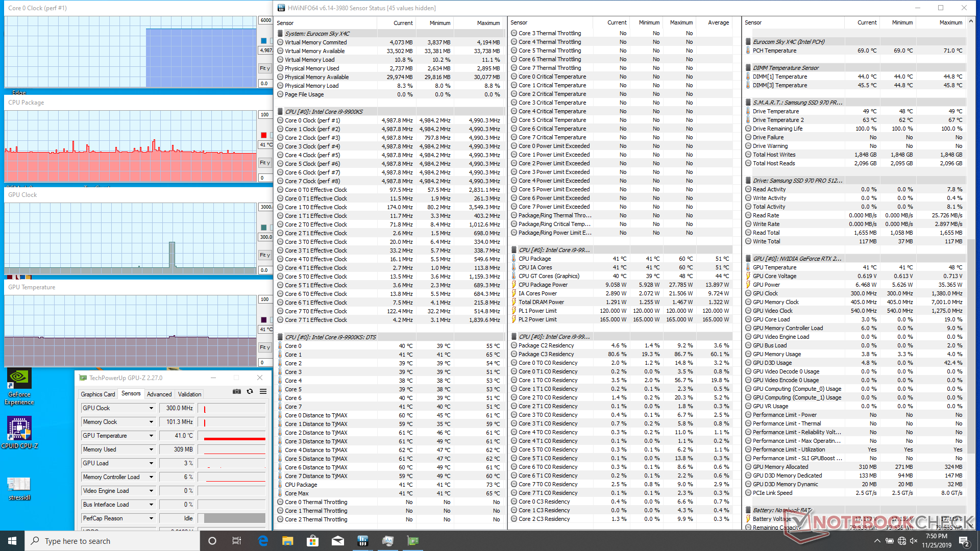This screenshot has height=551, width=980.
Task: Open the GPU Clock sensor dropdown
Action: point(151,408)
